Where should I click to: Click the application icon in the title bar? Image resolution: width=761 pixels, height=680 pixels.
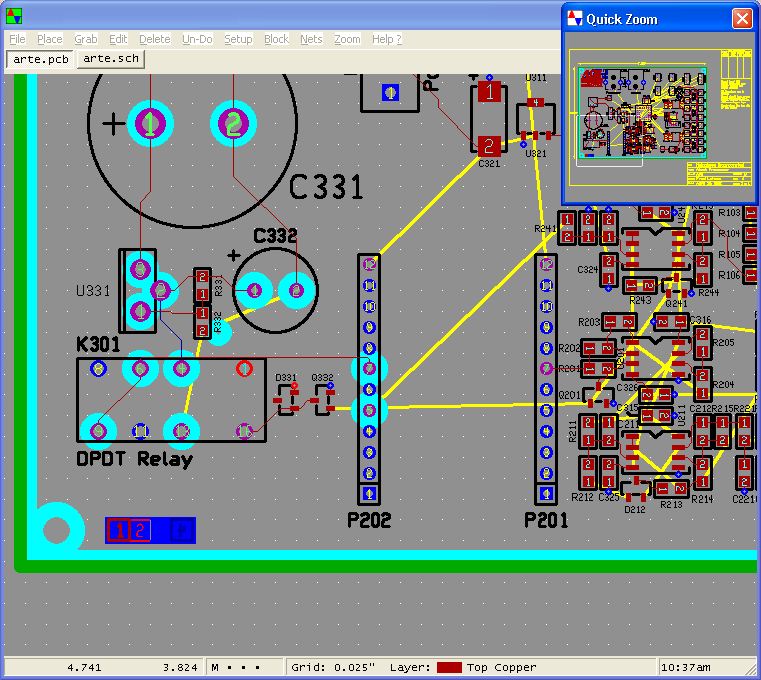(x=12, y=13)
